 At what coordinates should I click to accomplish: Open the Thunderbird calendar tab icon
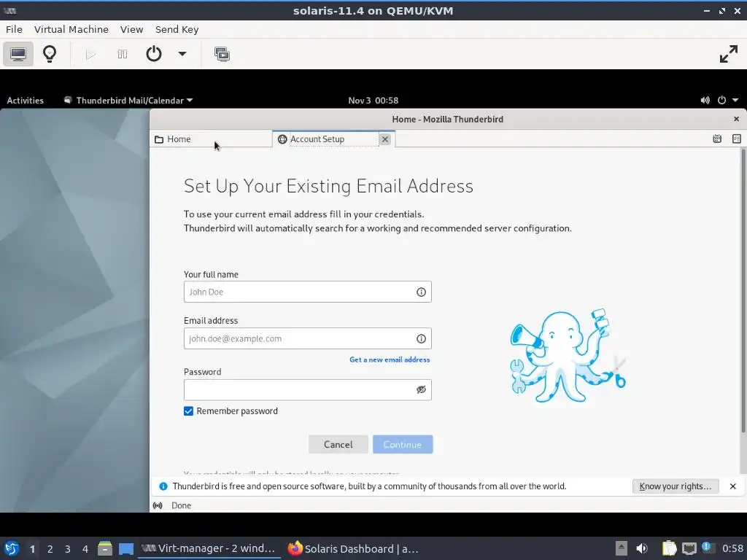[x=717, y=139]
